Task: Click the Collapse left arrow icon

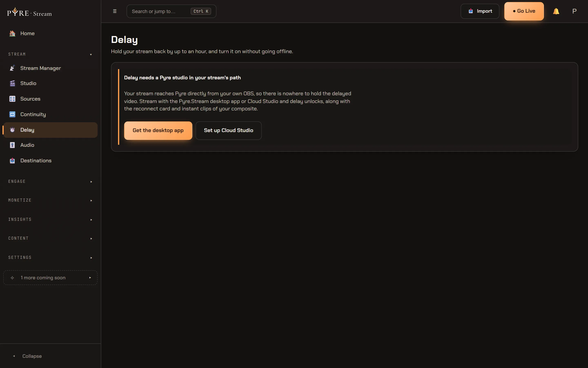Action: point(14,356)
